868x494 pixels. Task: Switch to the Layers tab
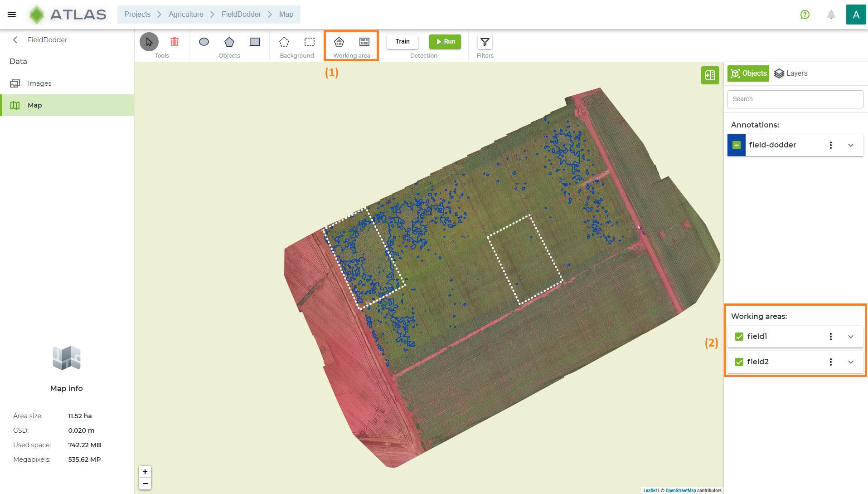coord(791,73)
